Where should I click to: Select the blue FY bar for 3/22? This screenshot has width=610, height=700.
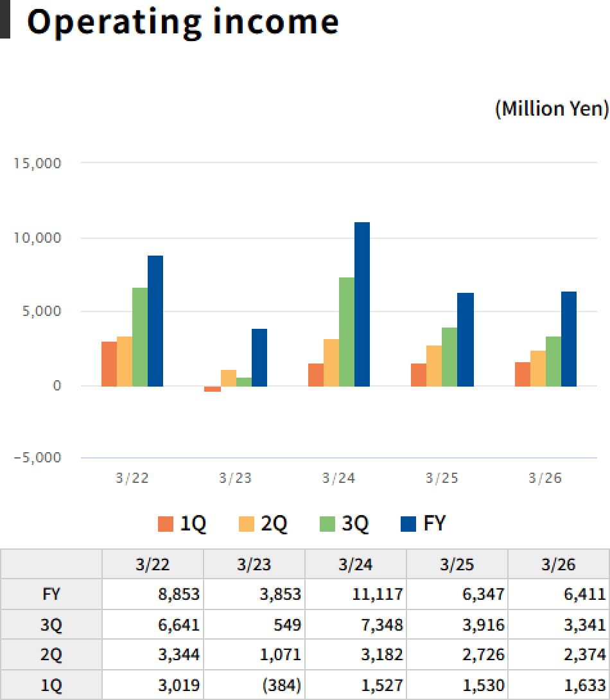tap(155, 321)
